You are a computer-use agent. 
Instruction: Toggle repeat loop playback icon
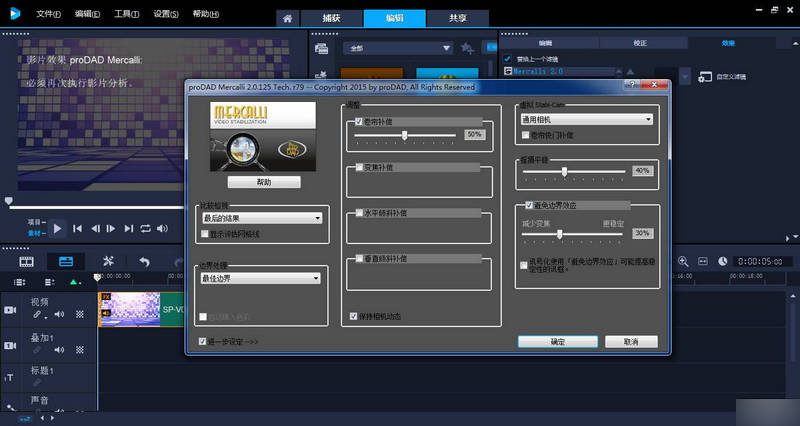145,229
